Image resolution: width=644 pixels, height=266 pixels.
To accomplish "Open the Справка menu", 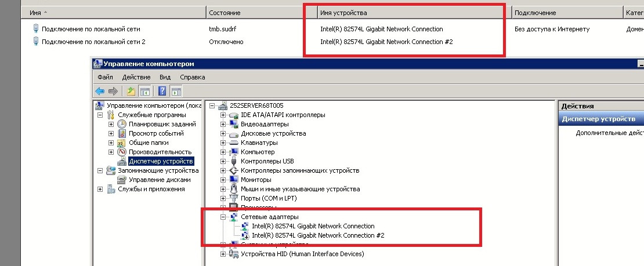I will pyautogui.click(x=192, y=77).
